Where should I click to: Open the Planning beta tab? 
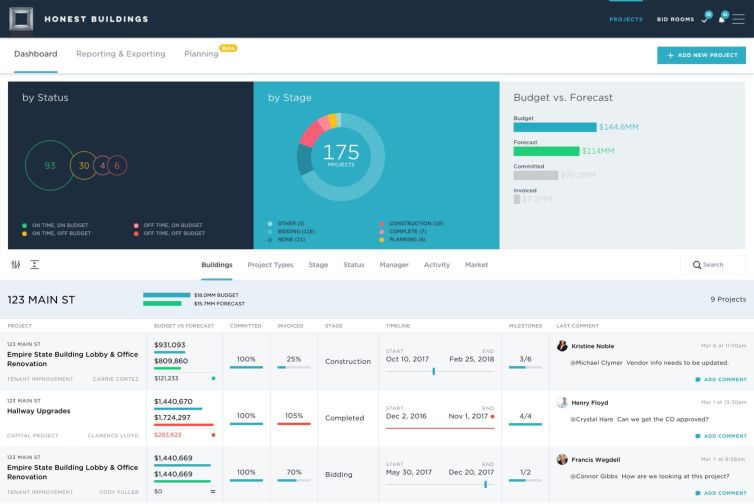pos(201,54)
